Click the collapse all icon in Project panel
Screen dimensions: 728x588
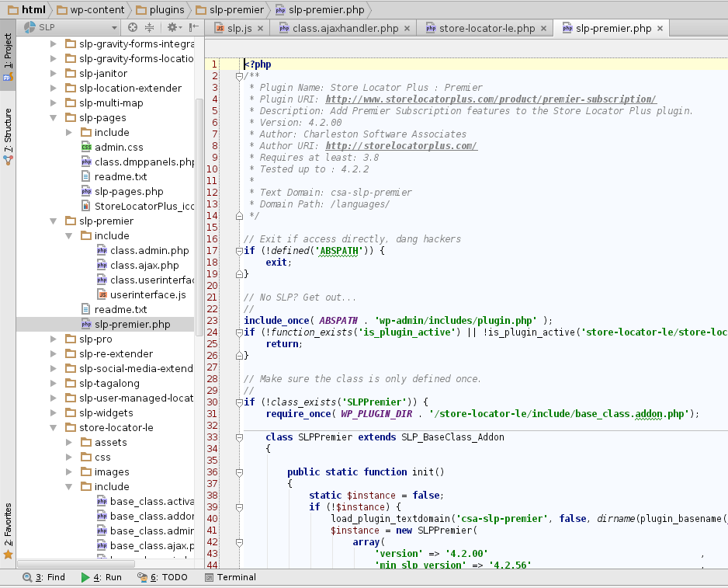tap(149, 27)
